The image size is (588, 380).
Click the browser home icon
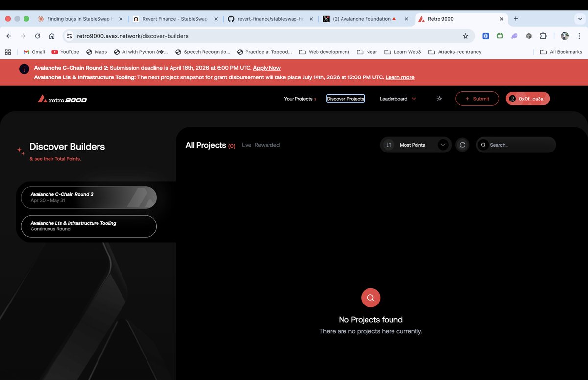click(52, 36)
